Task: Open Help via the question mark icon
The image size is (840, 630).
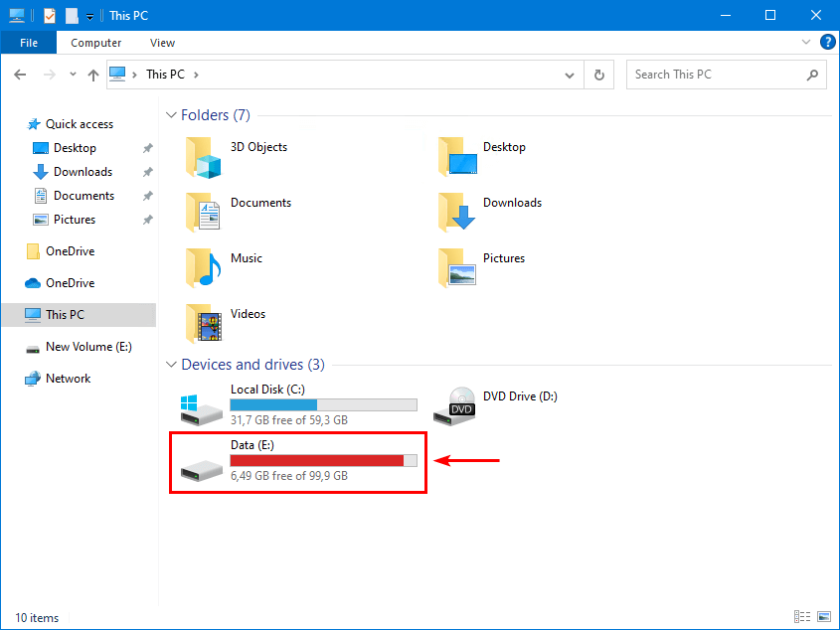Action: [x=828, y=42]
